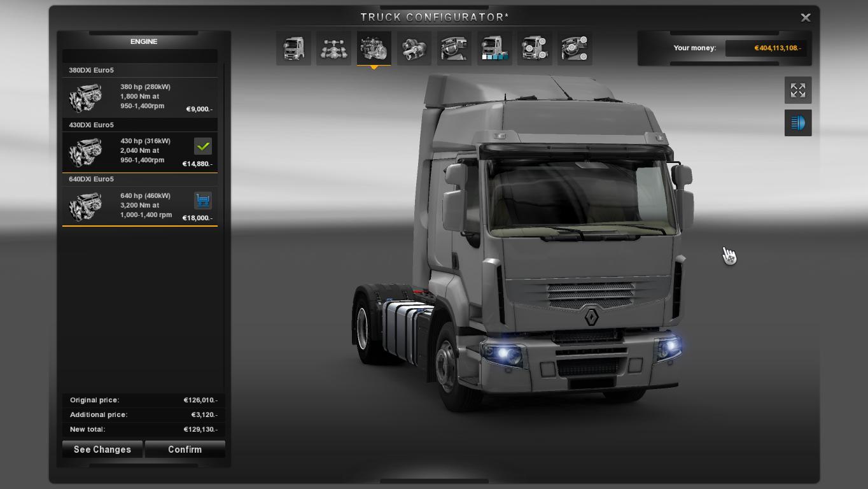Open the transmission category icon
This screenshot has height=489, width=868.
pos(414,48)
